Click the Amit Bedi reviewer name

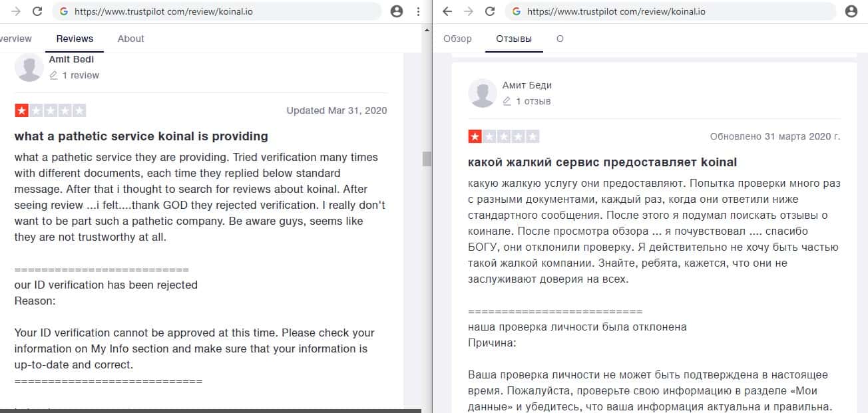pos(71,59)
